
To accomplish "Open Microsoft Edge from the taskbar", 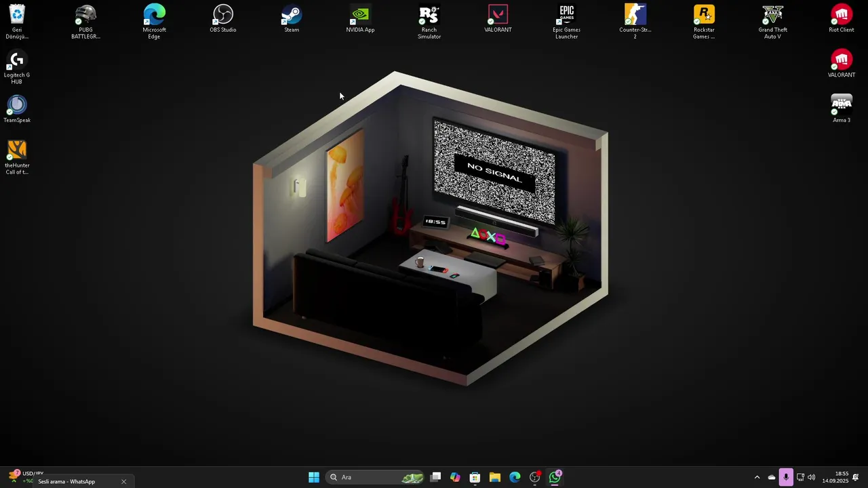I will (515, 477).
